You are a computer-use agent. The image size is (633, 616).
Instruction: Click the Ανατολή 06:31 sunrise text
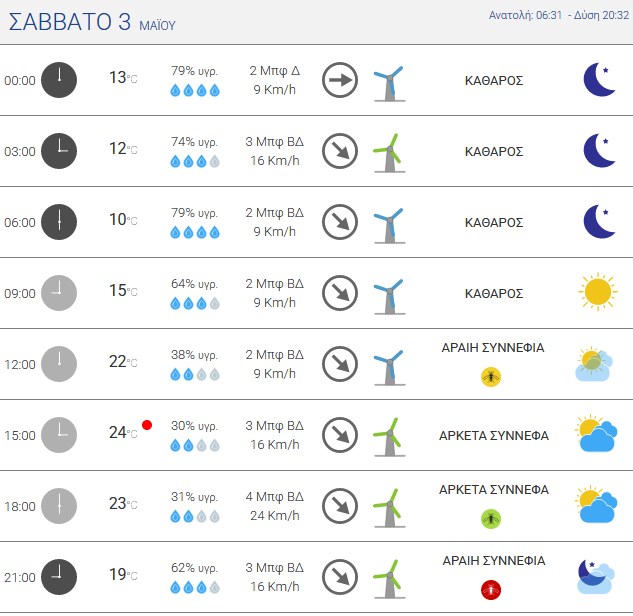tap(525, 15)
